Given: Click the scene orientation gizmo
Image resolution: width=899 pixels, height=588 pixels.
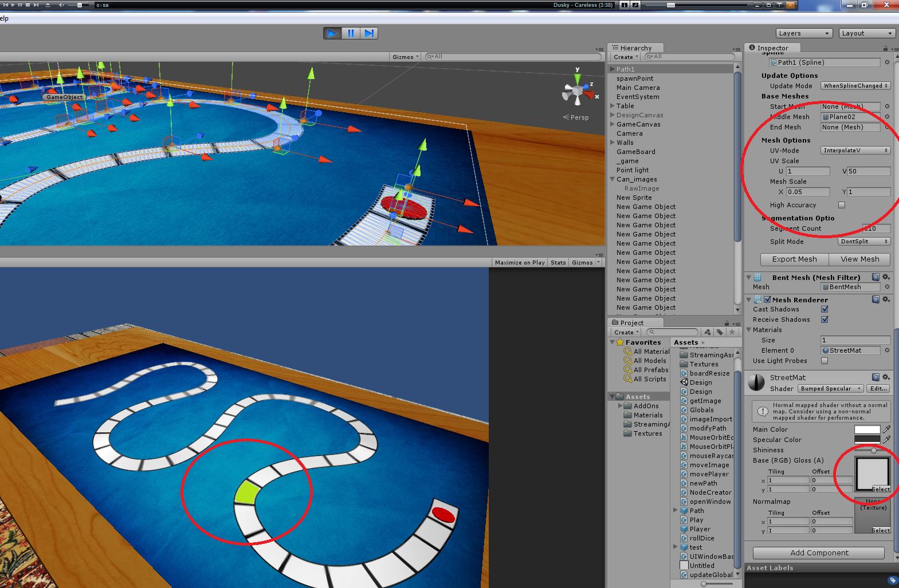Looking at the screenshot, I should pos(578,90).
